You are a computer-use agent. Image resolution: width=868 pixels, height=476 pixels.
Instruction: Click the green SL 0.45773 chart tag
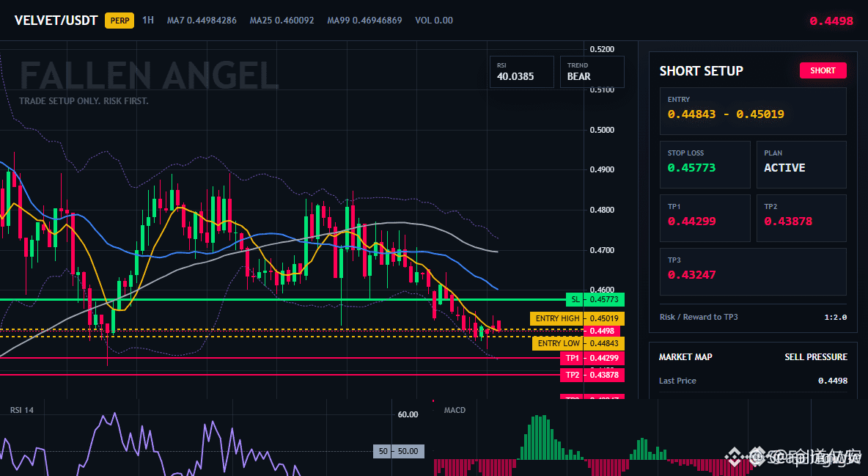point(595,300)
